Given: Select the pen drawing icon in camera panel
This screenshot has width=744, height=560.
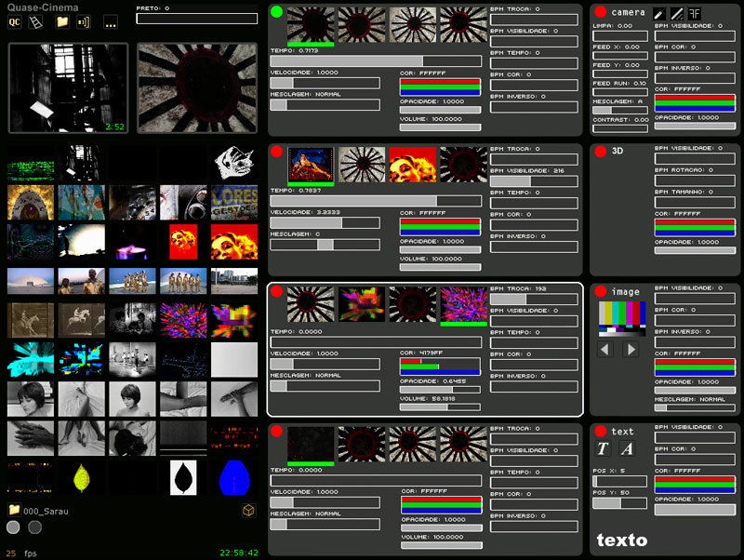Looking at the screenshot, I should click(660, 13).
